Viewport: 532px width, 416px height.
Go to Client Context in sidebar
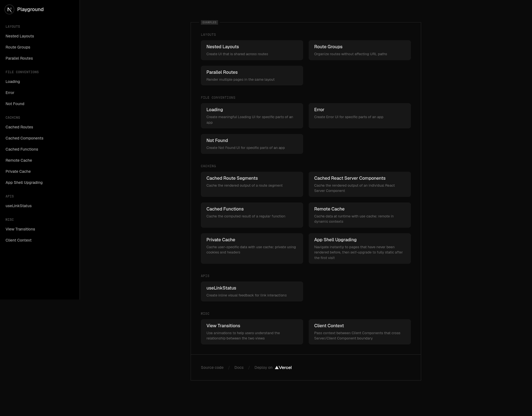click(x=19, y=240)
